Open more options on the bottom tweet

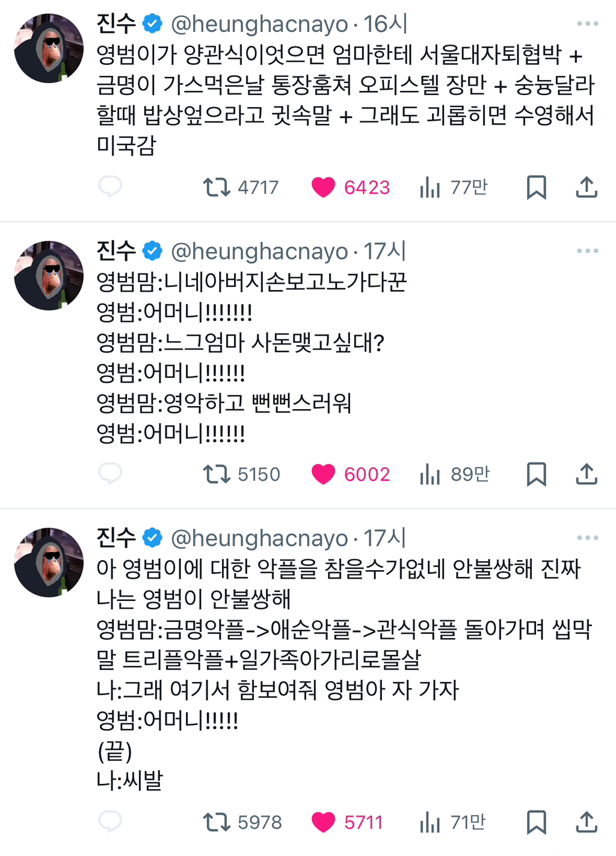[x=587, y=538]
